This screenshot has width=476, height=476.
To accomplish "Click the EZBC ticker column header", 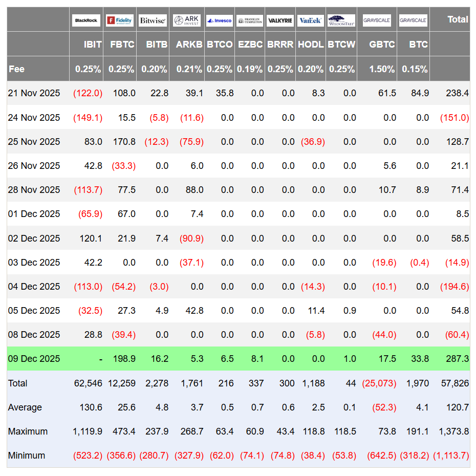I will pyautogui.click(x=250, y=45).
